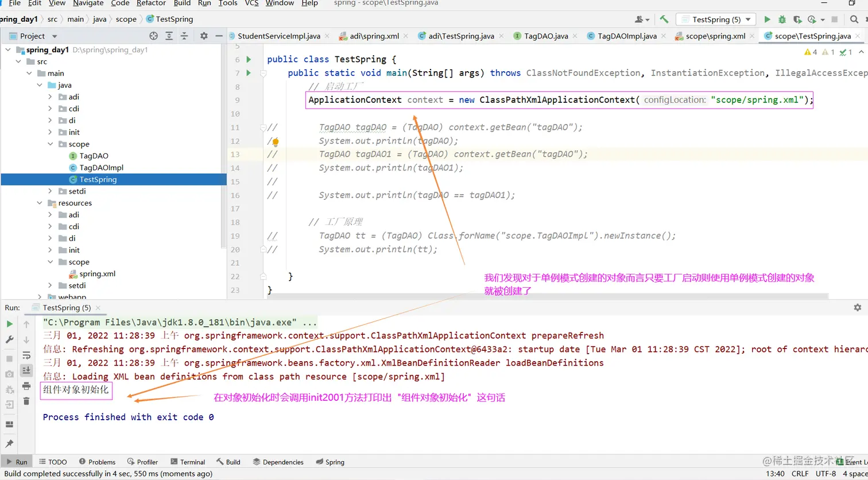Collapse the src folder in project tree
Viewport: 868px width, 480px height.
coord(19,61)
